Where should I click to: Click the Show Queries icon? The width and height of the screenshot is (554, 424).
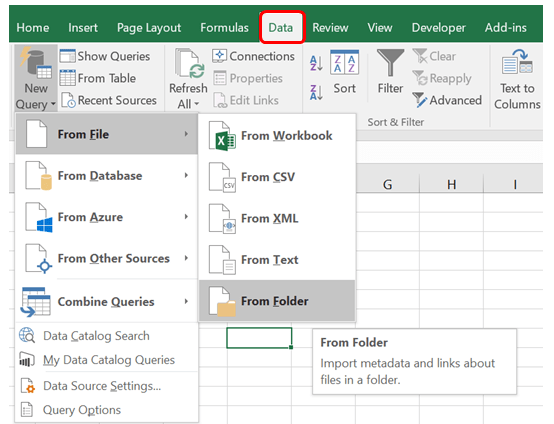(x=67, y=56)
